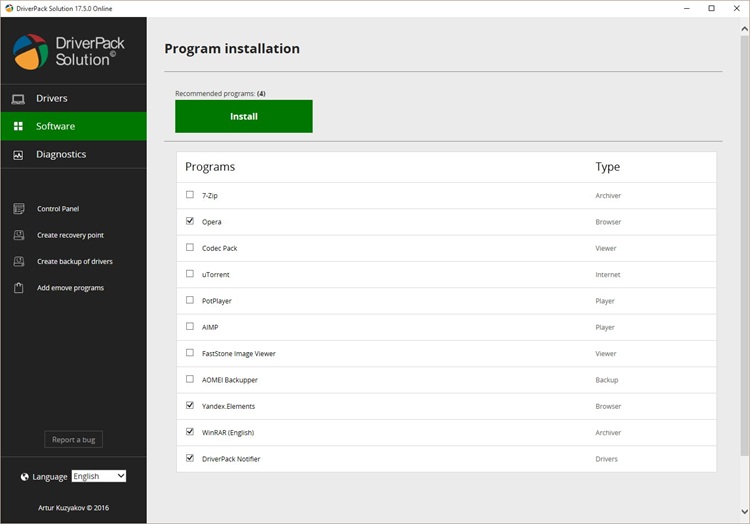Open the Diagnostics section
750x524 pixels.
point(61,155)
